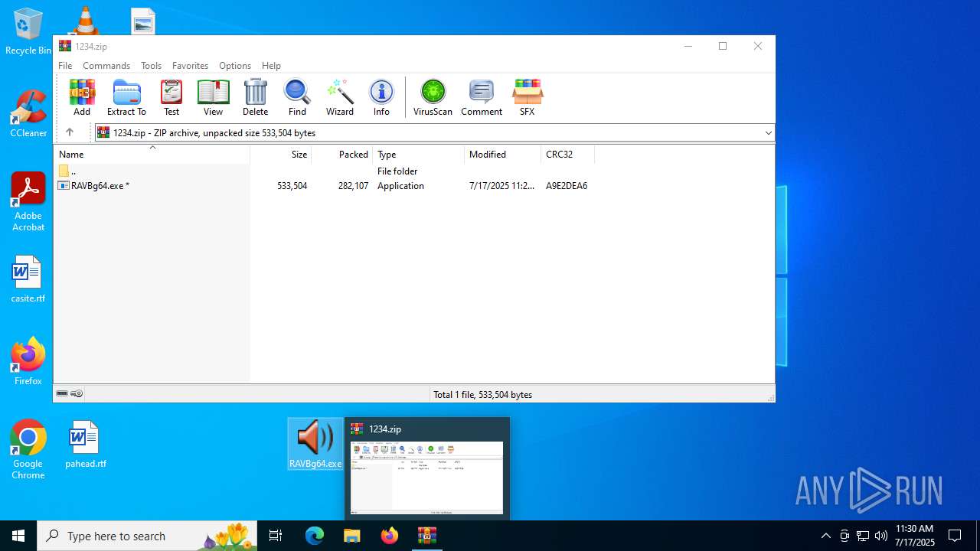Open the network icon in system tray
This screenshot has height=551, width=980.
[863, 536]
